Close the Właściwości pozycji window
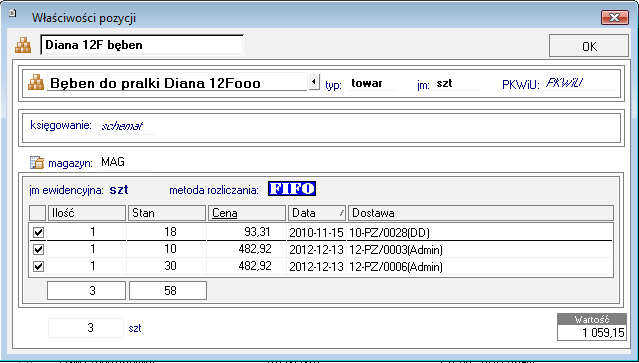Image resolution: width=639 pixels, height=363 pixels. click(614, 18)
